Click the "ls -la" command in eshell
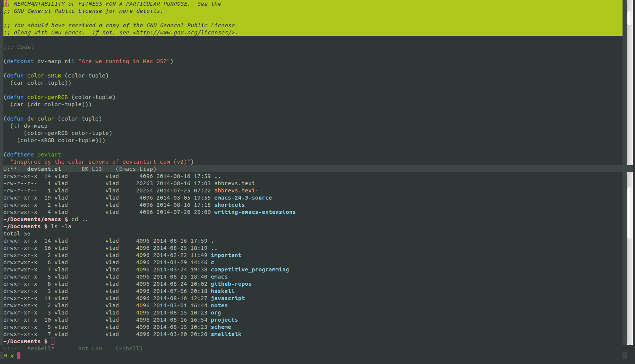The width and height of the screenshot is (635, 364). coord(61,226)
